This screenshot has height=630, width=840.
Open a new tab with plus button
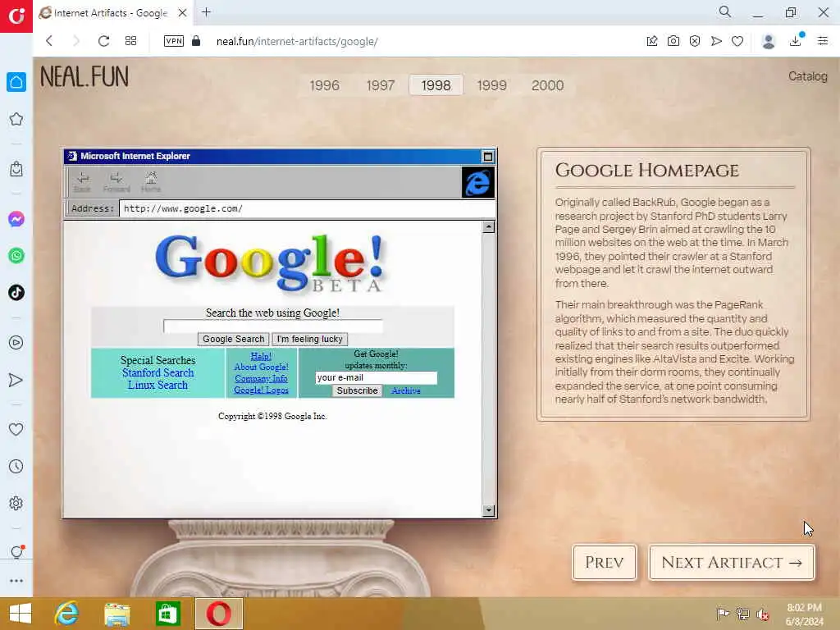tap(206, 11)
